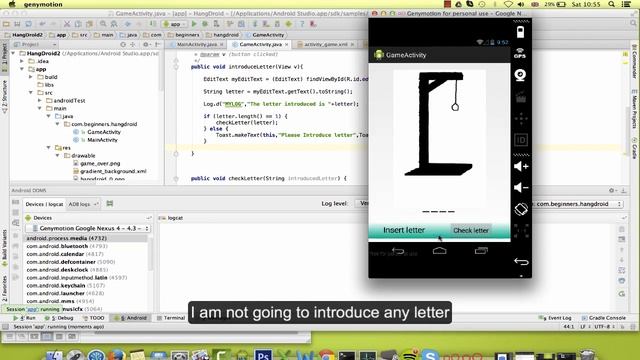Screen dimensions: 640x360
Task: Select com.android.deskclock process row
Action: [x=86, y=269]
